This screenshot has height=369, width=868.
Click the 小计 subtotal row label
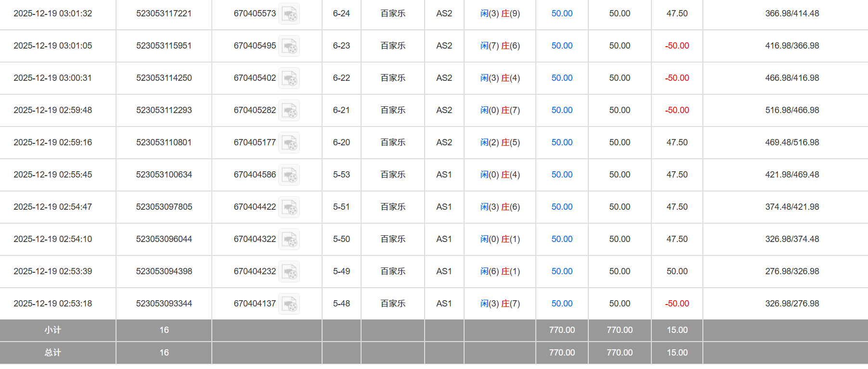click(53, 330)
